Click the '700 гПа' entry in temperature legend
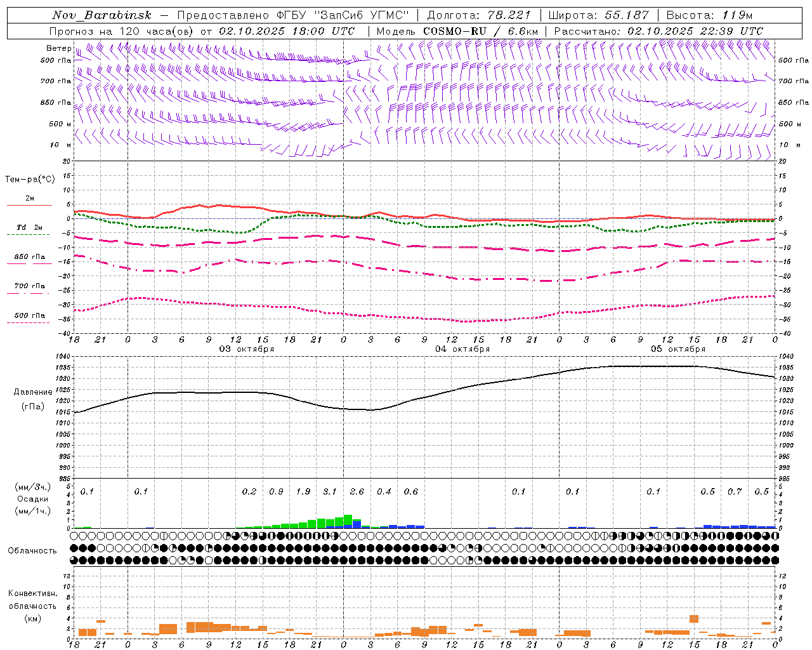 pos(29,286)
